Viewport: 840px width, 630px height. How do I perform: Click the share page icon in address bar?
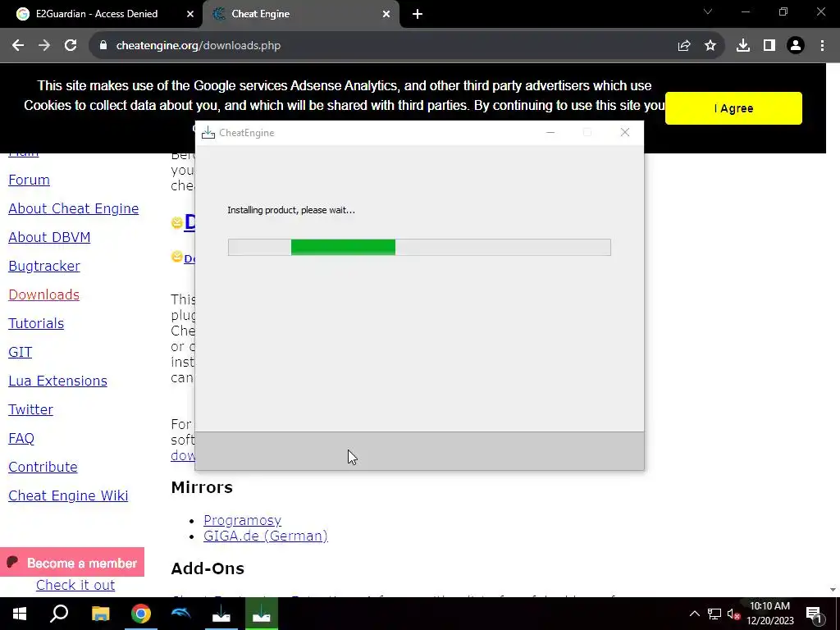click(683, 46)
